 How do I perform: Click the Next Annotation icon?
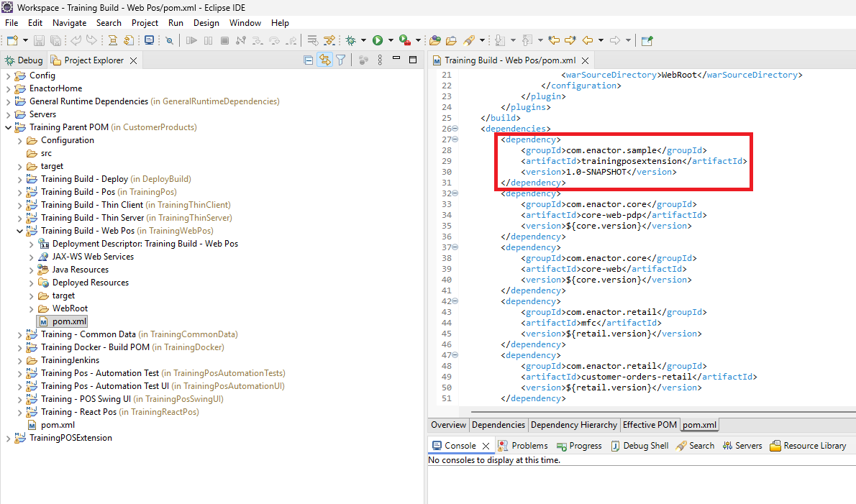(x=499, y=40)
